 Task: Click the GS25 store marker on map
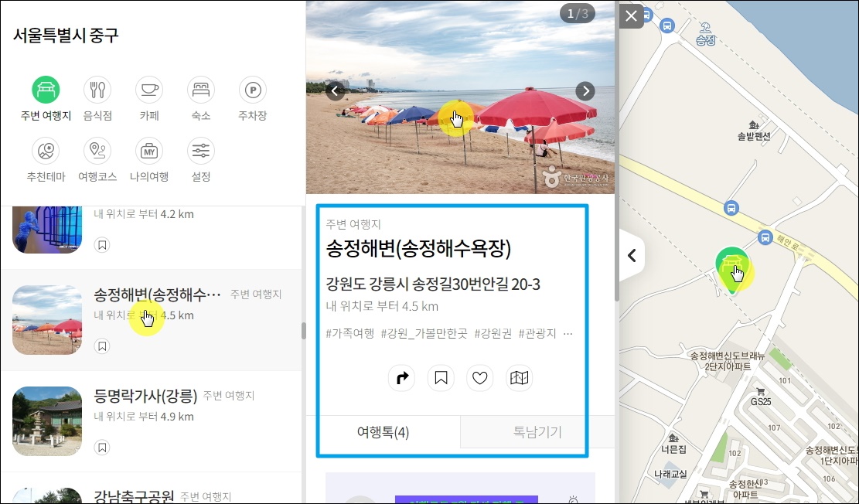click(760, 391)
